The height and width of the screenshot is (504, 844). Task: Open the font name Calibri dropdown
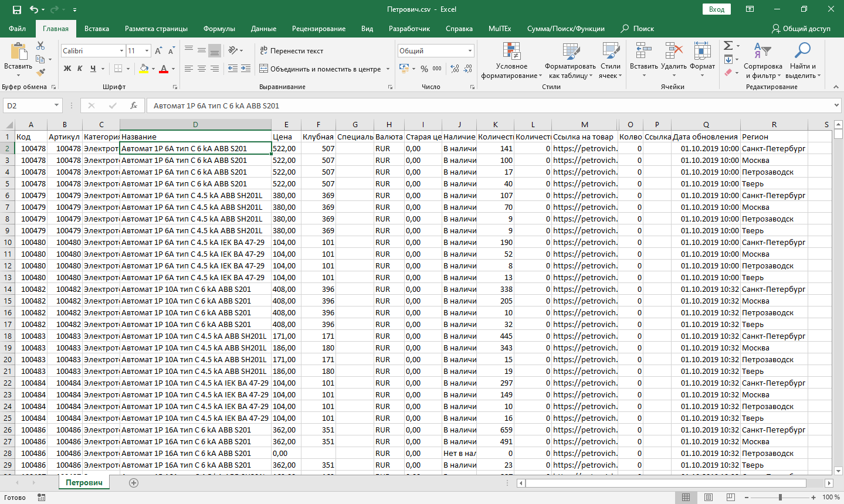point(121,51)
